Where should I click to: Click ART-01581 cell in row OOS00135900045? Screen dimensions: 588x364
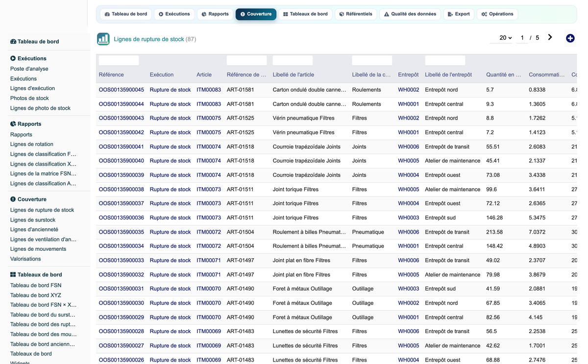tap(241, 90)
